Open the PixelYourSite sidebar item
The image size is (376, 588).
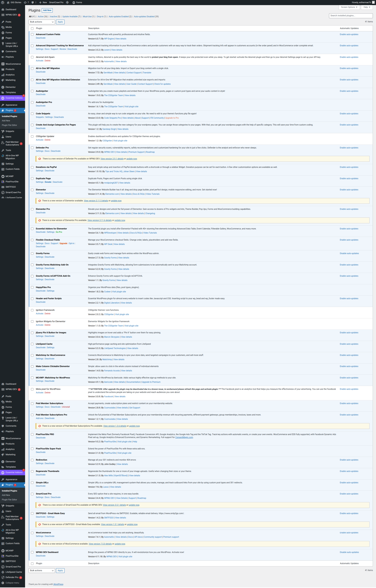[12, 182]
